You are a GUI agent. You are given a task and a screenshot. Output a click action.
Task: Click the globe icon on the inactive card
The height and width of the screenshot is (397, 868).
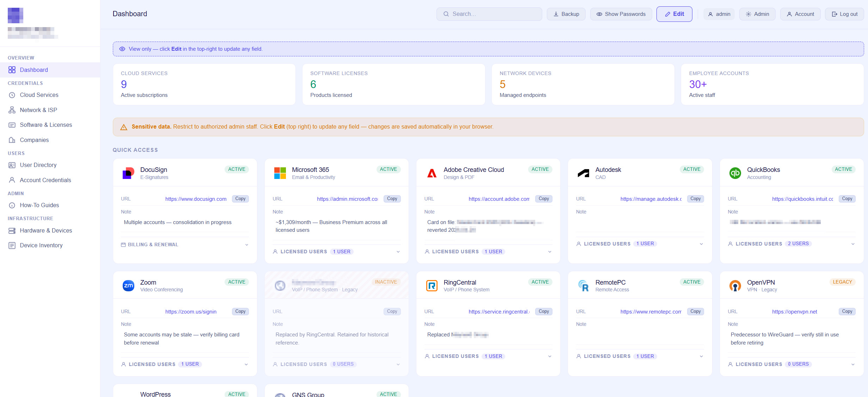(280, 286)
